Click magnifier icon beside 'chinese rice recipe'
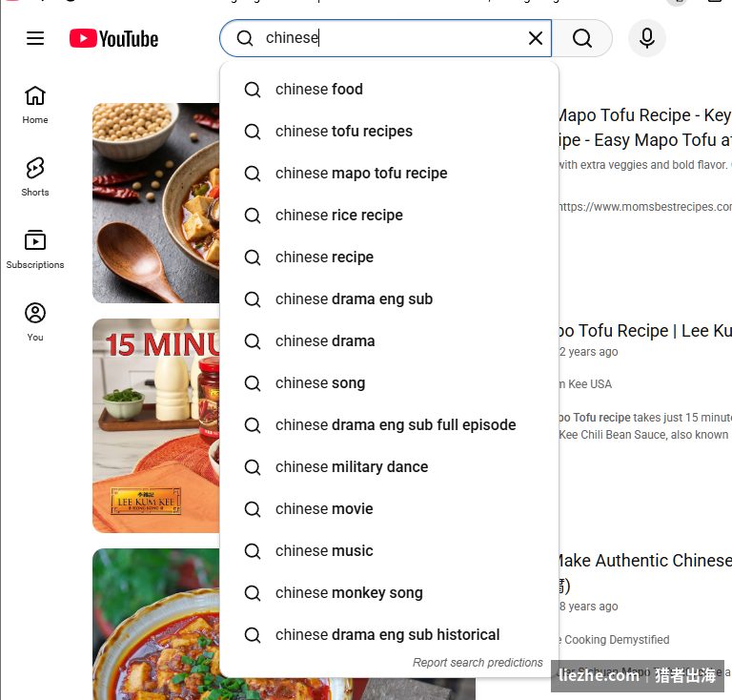Screen dimensions: 732x700 [253, 216]
